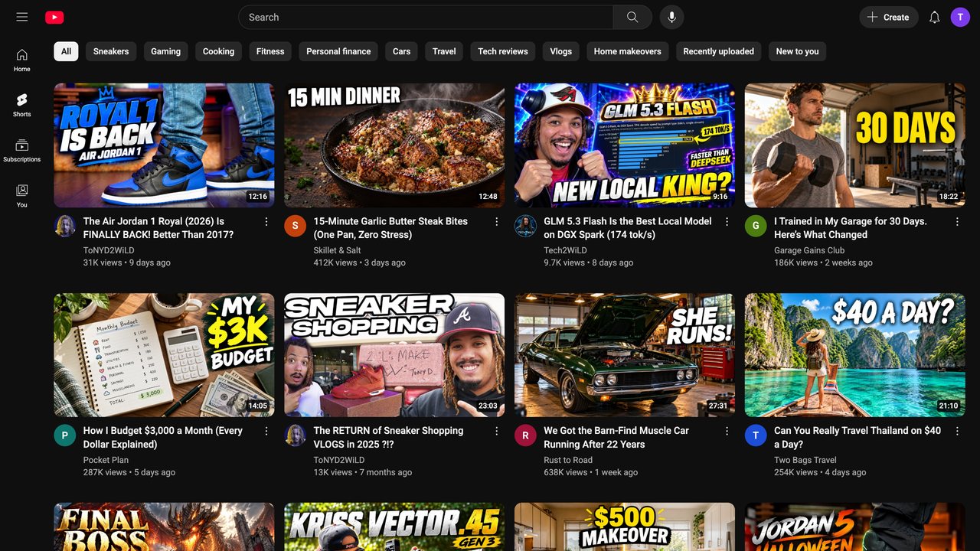Viewport: 980px width, 551px height.
Task: Show Recently uploaded videos
Action: click(718, 51)
